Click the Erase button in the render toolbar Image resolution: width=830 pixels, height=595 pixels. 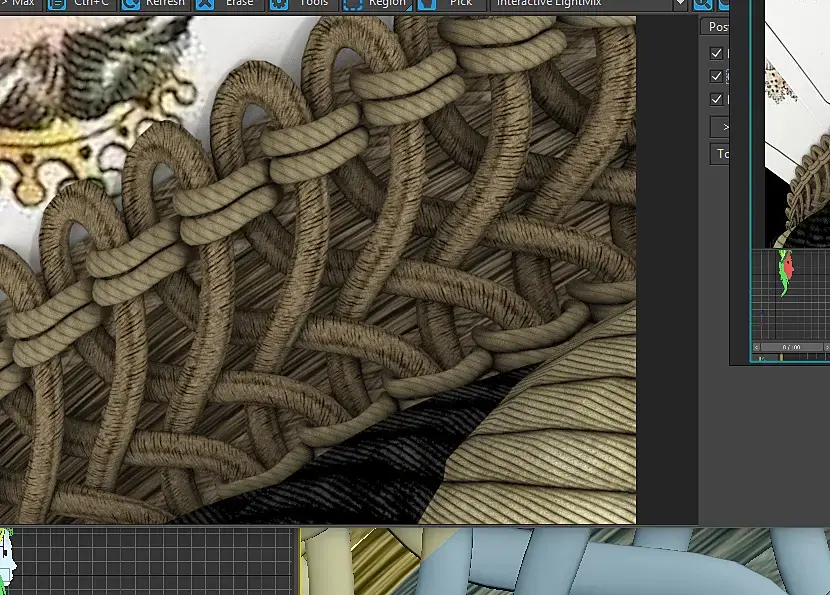[228, 4]
